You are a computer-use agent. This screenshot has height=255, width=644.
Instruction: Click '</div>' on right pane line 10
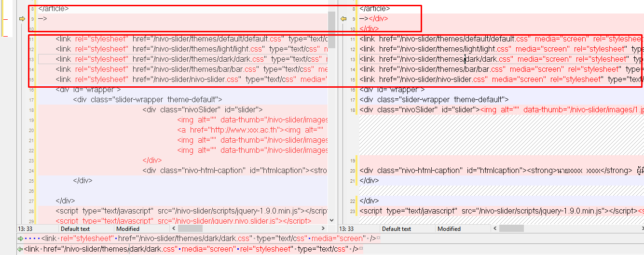point(369,29)
